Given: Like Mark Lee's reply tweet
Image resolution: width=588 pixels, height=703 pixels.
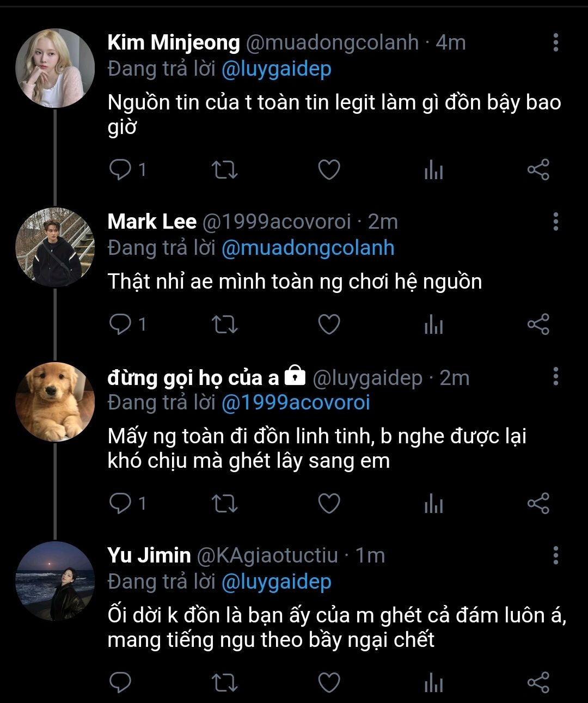Looking at the screenshot, I should click(329, 325).
